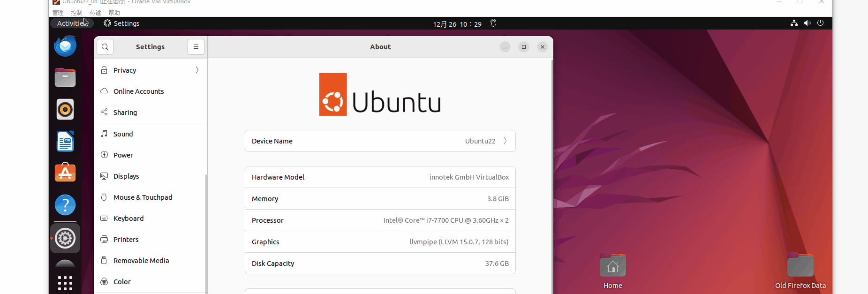Select Removable Media settings panel
Screen dimensions: 868x294
pos(151,260)
